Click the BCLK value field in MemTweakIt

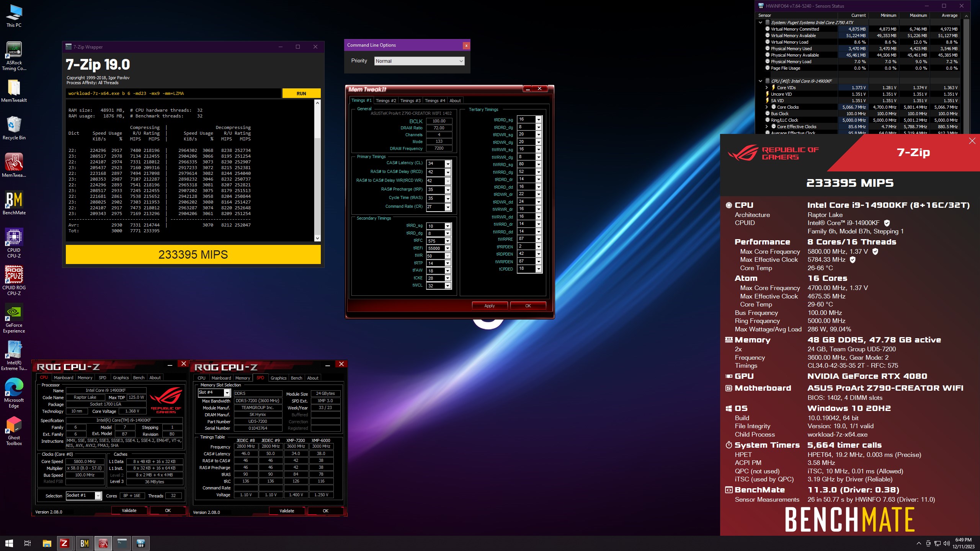coord(439,121)
